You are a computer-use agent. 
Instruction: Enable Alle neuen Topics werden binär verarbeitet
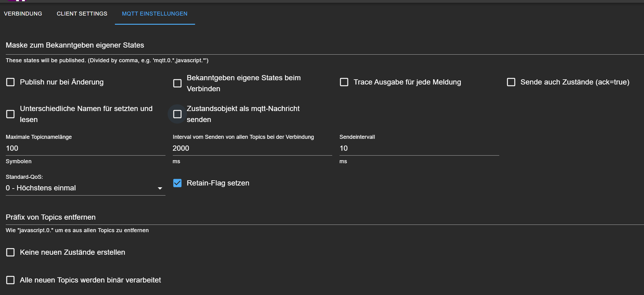pyautogui.click(x=10, y=280)
